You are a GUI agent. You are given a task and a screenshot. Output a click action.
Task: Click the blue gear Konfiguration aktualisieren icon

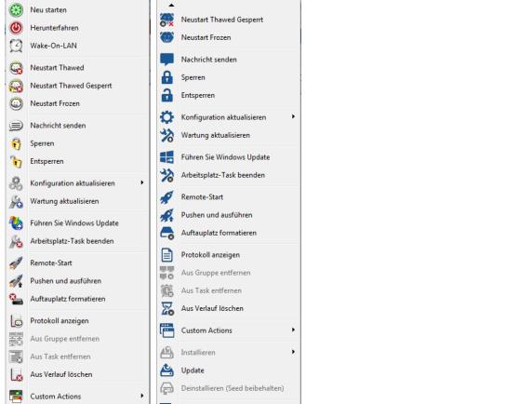pos(166,117)
